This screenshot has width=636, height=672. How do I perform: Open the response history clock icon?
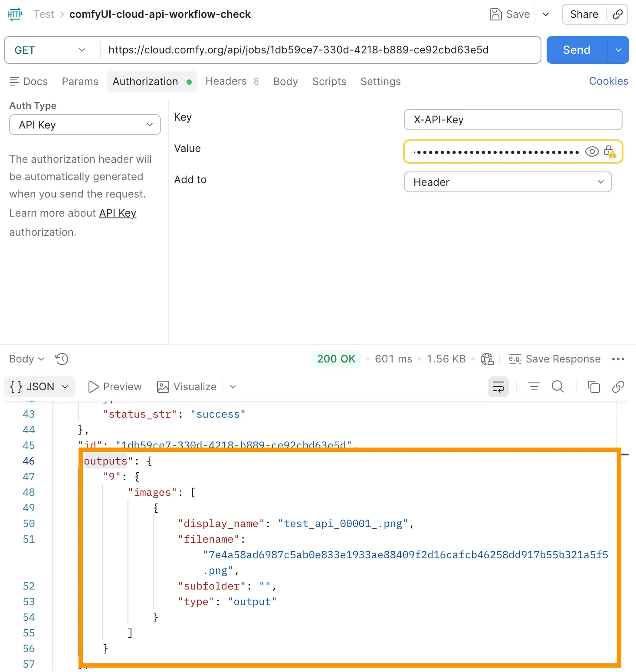(62, 359)
